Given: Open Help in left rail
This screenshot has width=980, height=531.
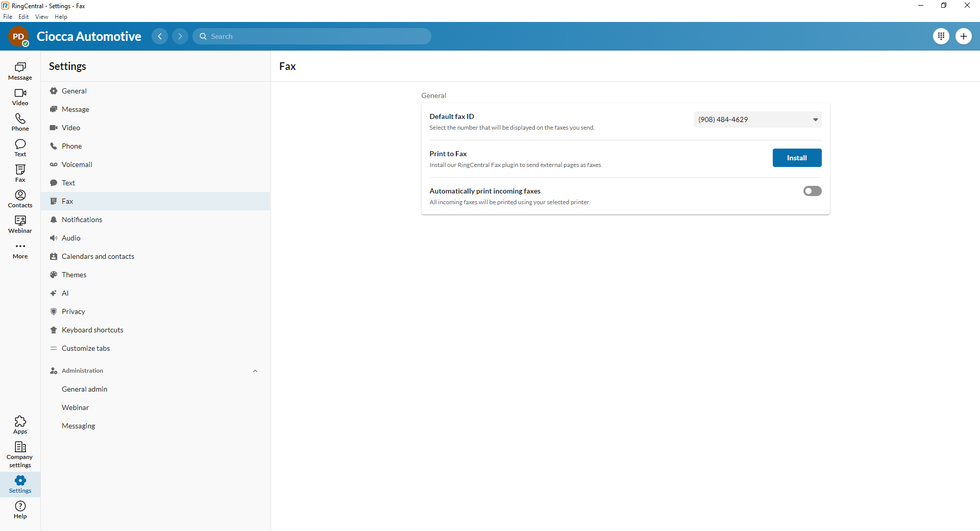Looking at the screenshot, I should point(20,510).
